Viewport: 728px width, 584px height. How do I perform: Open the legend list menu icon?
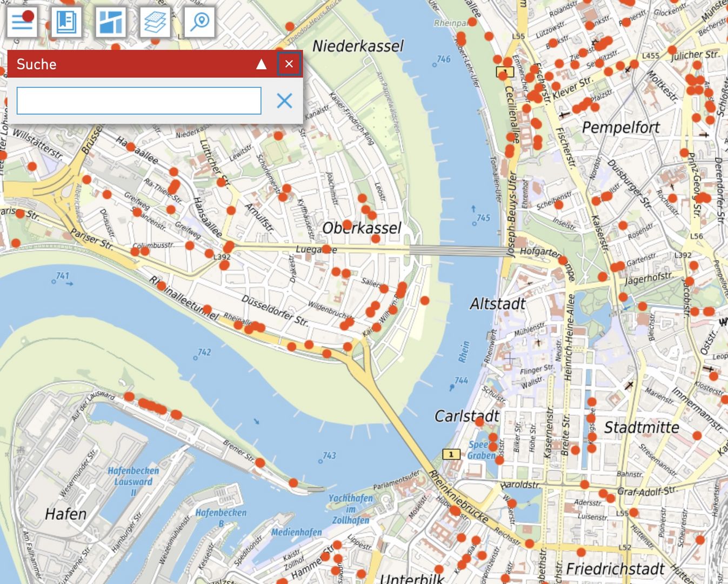(x=22, y=22)
